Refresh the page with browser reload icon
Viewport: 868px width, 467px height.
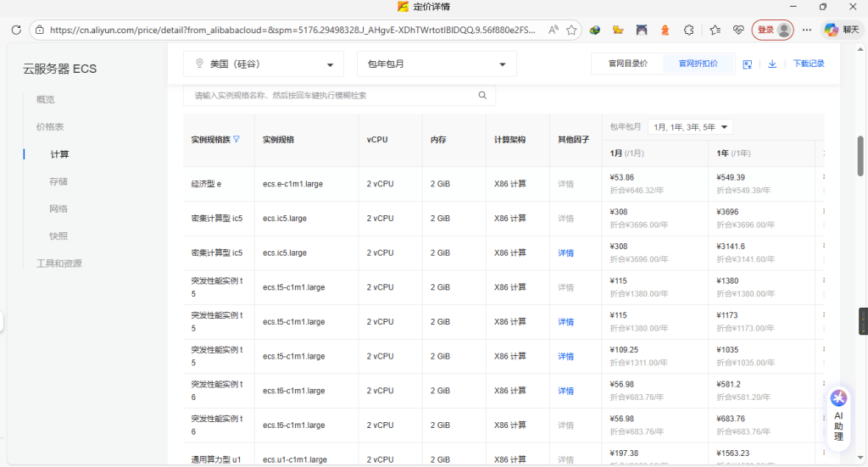16,30
